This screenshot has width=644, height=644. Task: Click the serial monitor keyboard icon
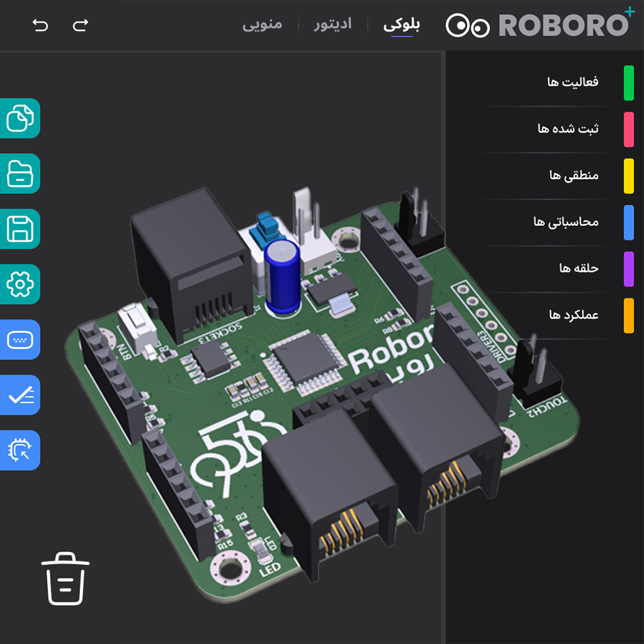(x=20, y=339)
